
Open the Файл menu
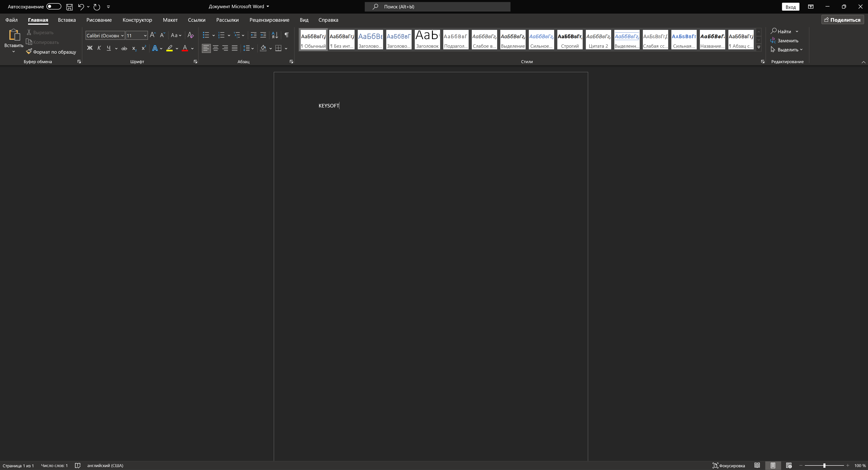point(12,20)
